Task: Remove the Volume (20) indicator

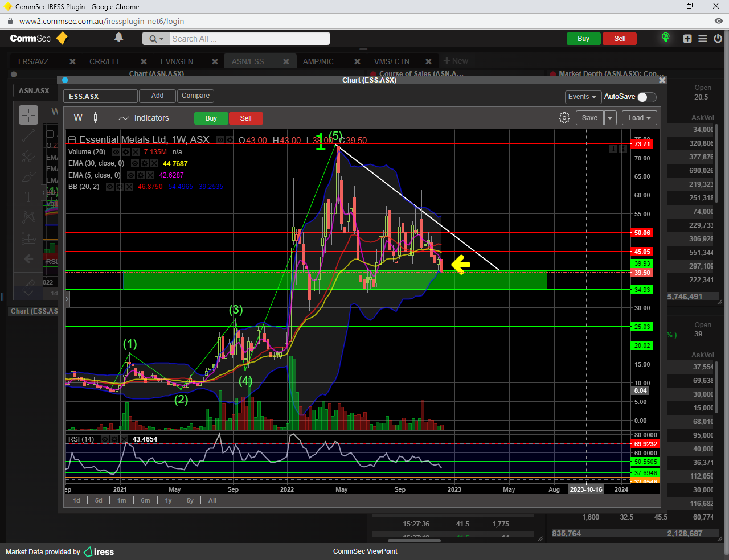Action: [136, 152]
